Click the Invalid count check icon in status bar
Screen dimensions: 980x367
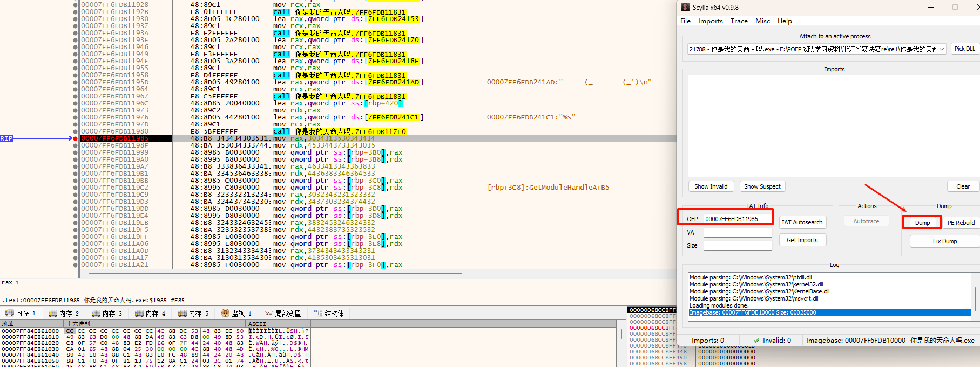click(756, 341)
